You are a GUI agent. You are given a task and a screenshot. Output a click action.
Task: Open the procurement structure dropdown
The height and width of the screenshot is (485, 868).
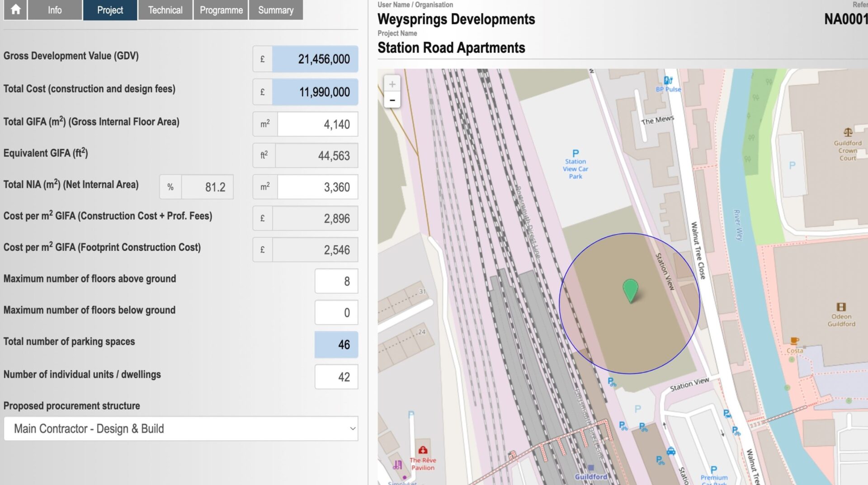(181, 428)
